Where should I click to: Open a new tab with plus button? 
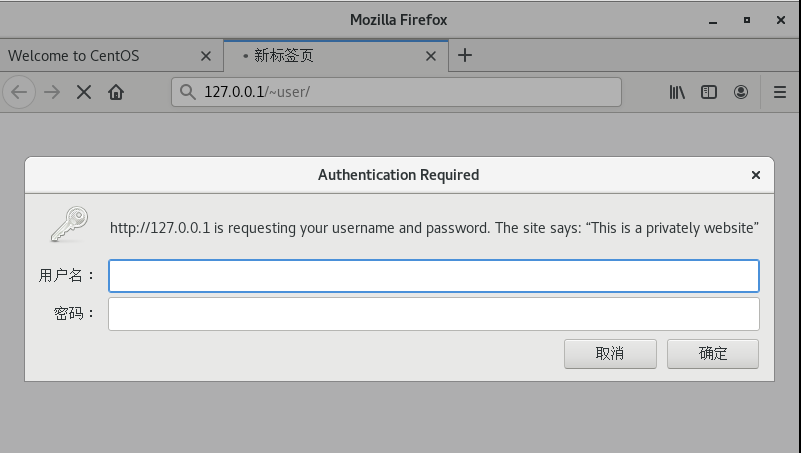pyautogui.click(x=464, y=55)
